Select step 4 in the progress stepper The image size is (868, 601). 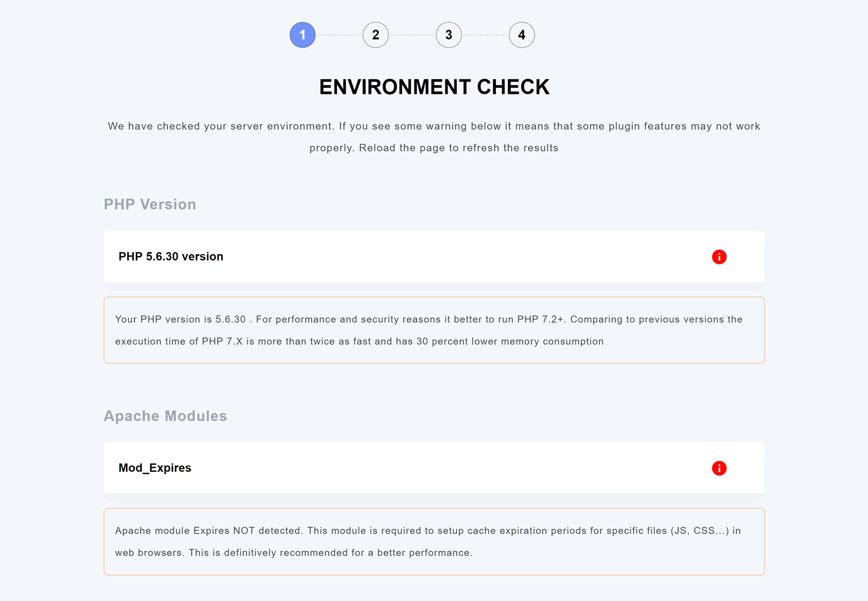click(x=521, y=35)
